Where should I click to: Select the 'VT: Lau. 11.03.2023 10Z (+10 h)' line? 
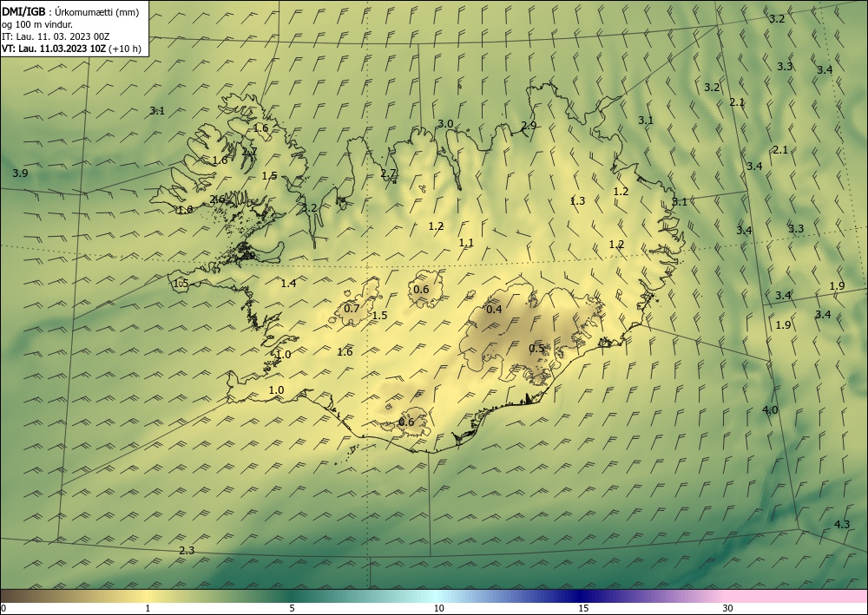71,49
